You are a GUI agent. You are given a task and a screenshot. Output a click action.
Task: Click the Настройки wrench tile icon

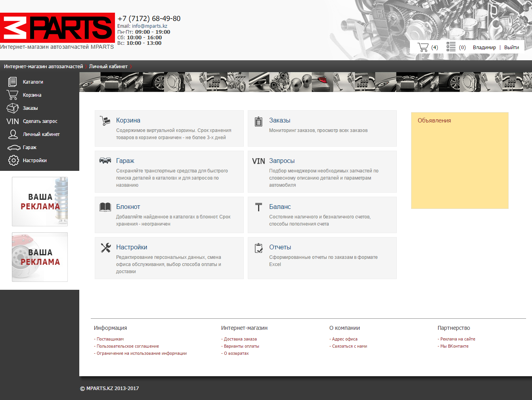105,248
